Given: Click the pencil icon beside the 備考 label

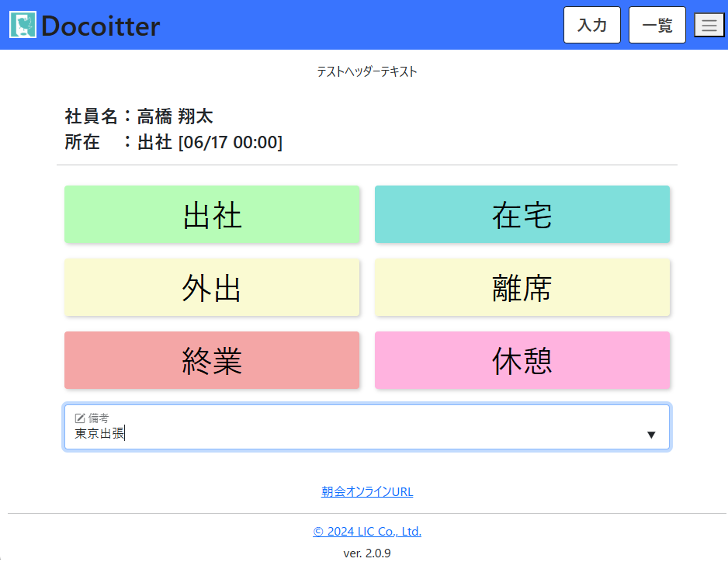Looking at the screenshot, I should pyautogui.click(x=80, y=418).
